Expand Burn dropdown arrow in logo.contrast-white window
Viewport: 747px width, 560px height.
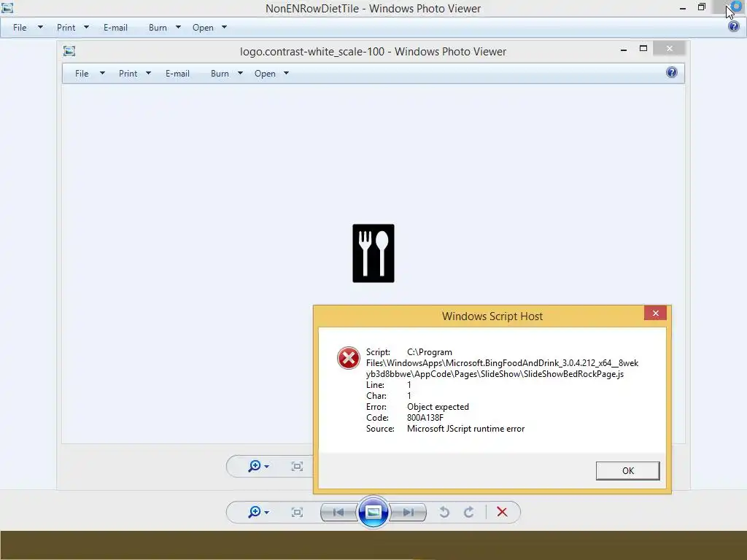click(240, 74)
